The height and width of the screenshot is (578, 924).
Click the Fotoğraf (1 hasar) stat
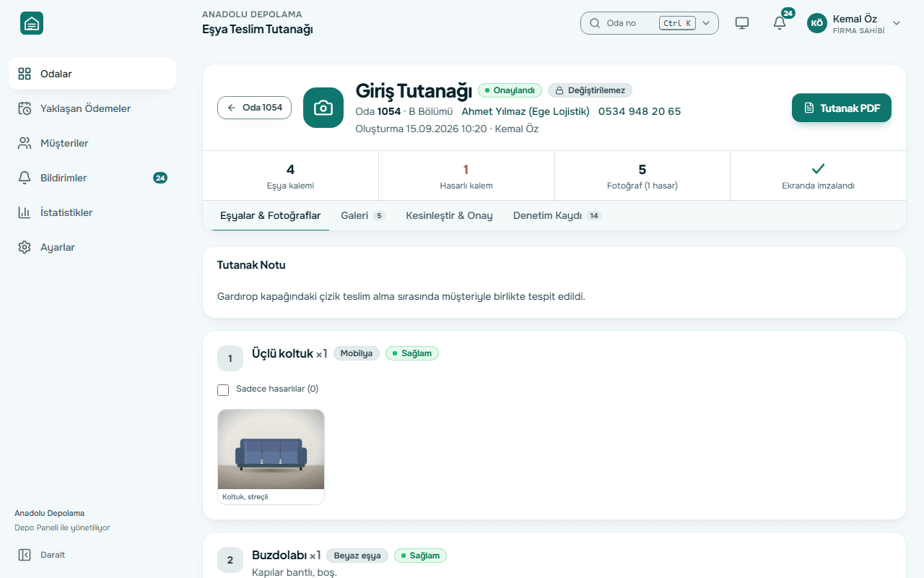(x=642, y=176)
